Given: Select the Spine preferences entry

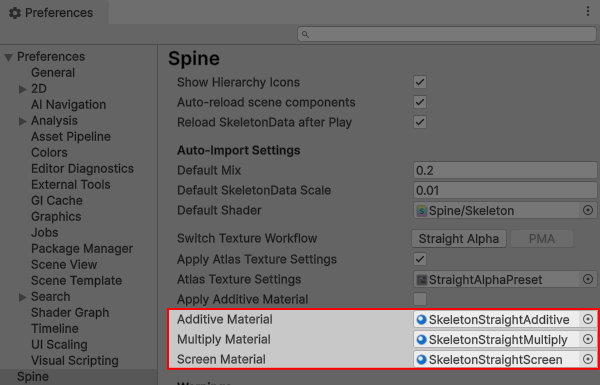Looking at the screenshot, I should coord(33,377).
